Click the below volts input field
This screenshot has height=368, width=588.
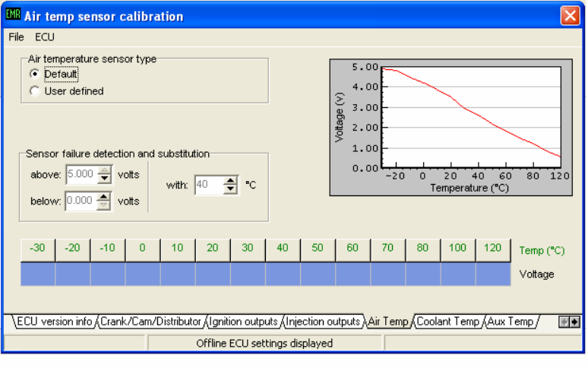coord(81,201)
